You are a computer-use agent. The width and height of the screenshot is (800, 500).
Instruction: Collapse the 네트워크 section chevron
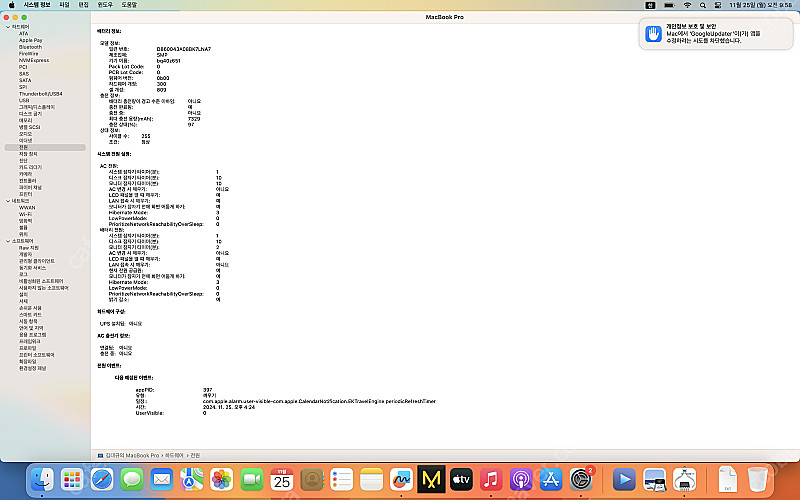tap(8, 201)
